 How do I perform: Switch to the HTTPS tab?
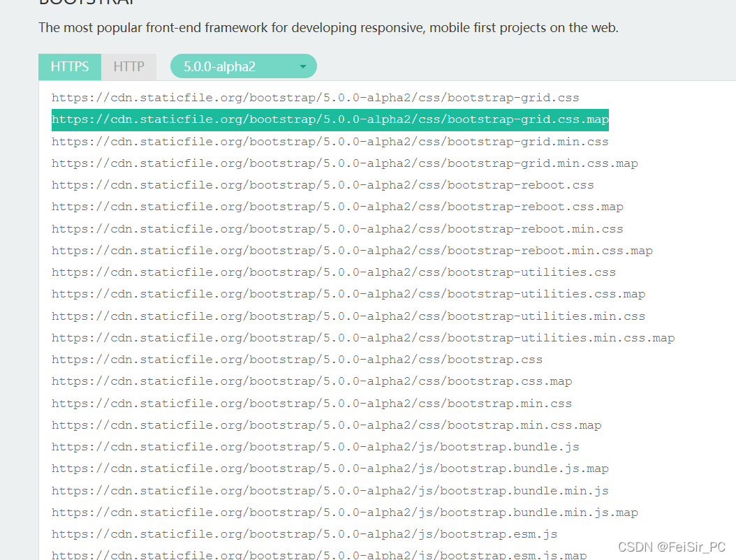69,66
